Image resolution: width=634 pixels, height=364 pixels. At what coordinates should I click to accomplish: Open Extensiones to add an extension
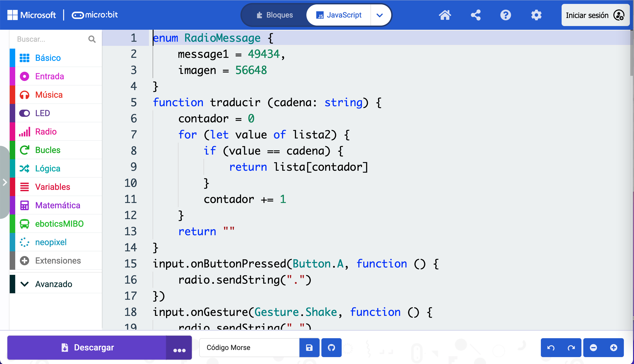click(58, 261)
